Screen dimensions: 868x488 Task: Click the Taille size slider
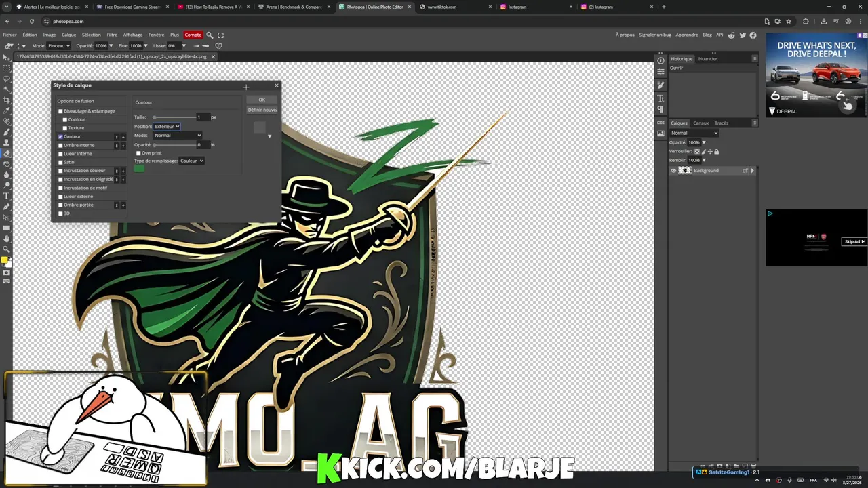tap(174, 117)
